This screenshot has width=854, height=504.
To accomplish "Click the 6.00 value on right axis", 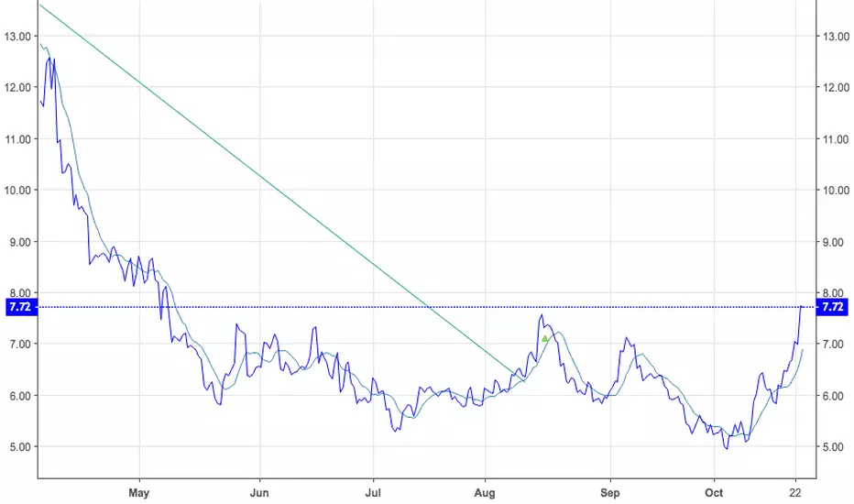I will click(833, 396).
